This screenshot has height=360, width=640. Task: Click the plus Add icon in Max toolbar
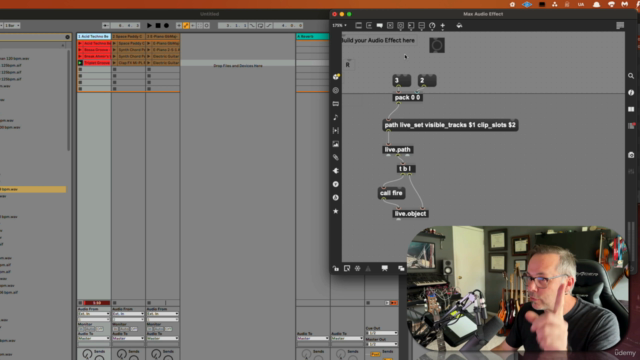click(442, 25)
